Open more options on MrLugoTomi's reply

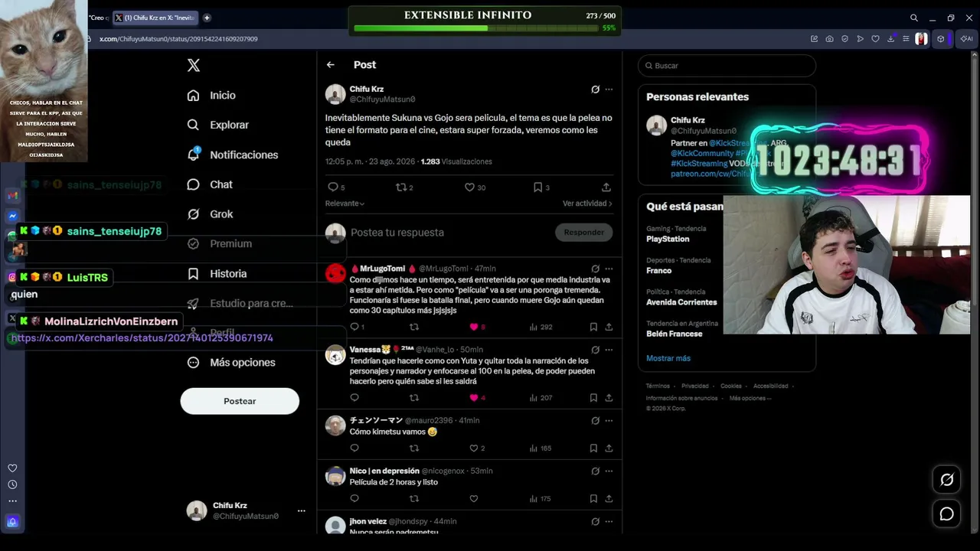tap(609, 269)
